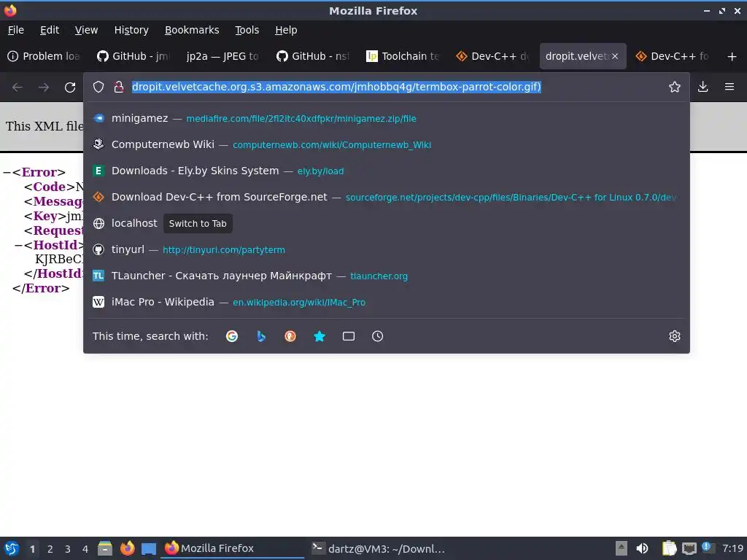Open the Edit menu
Image resolution: width=747 pixels, height=560 pixels.
pyautogui.click(x=50, y=30)
